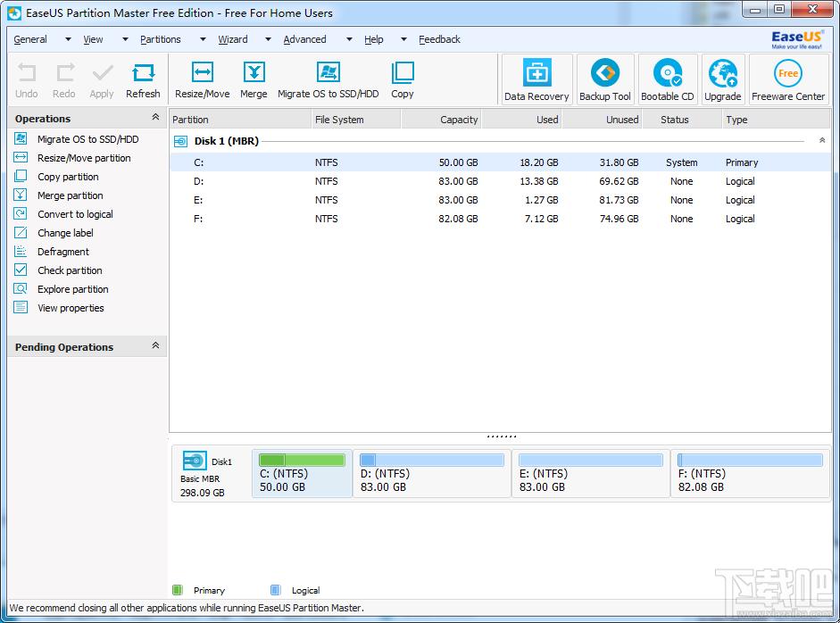Viewport: 840px width, 623px height.
Task: Open the Help menu
Action: (374, 39)
